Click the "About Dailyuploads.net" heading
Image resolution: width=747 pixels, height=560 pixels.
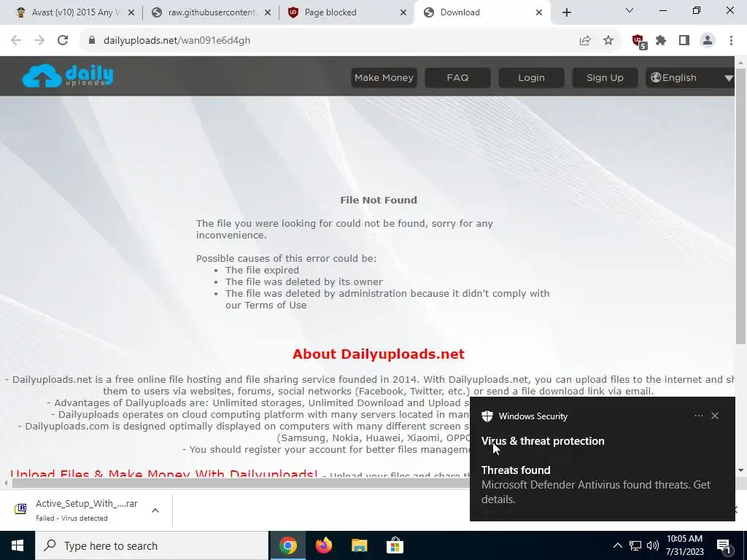[379, 354]
